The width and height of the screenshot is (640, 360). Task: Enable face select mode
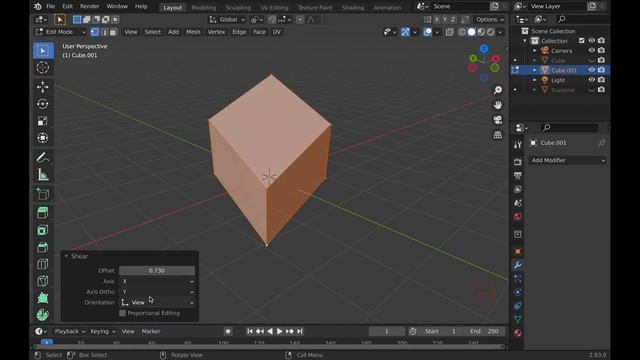[113, 32]
